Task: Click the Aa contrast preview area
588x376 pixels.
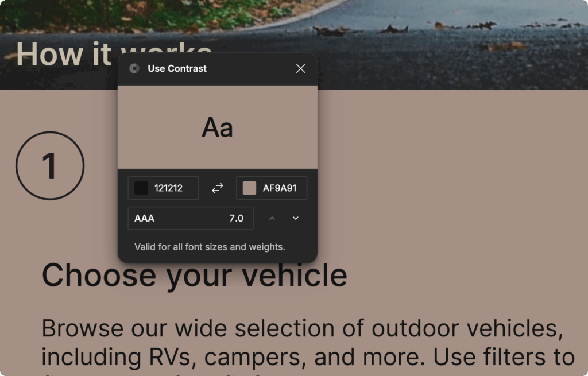Action: pos(218,127)
